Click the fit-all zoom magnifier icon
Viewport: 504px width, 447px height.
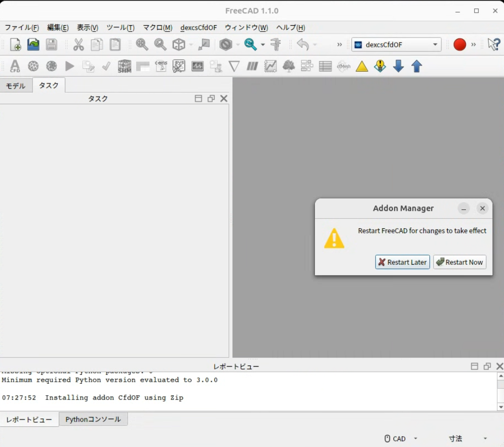click(x=142, y=44)
